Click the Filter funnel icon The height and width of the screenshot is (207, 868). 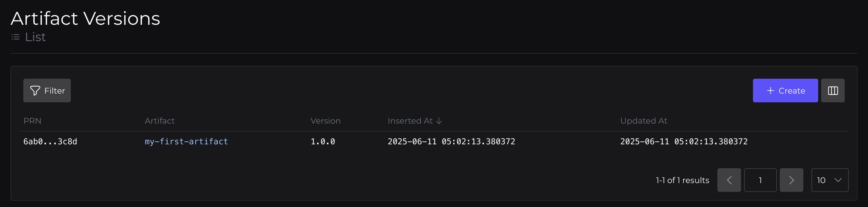[x=35, y=91]
